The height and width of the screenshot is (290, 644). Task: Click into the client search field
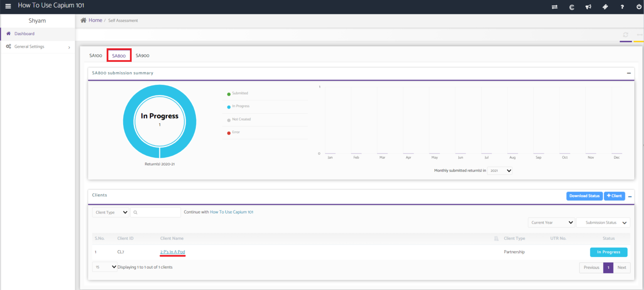click(156, 212)
